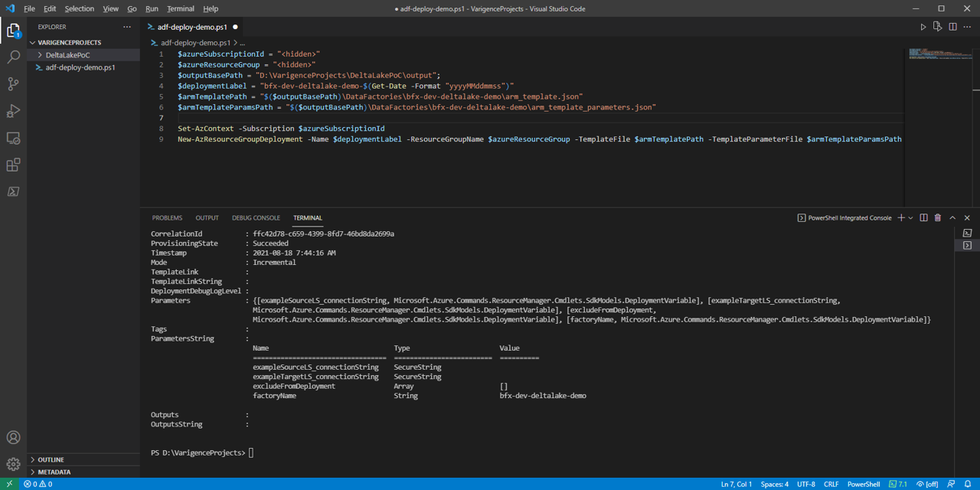The width and height of the screenshot is (980, 490).
Task: Click the Run play button in editor toolbar
Action: click(923, 27)
